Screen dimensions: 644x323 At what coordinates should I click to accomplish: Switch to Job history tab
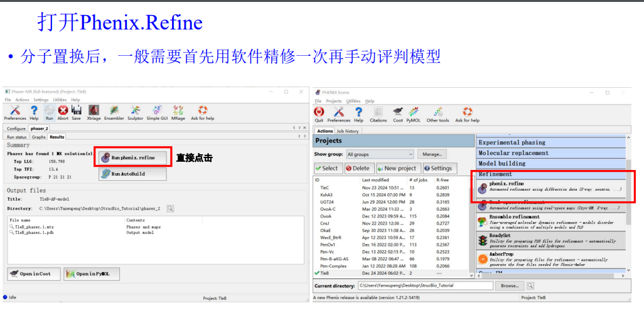[x=348, y=131]
